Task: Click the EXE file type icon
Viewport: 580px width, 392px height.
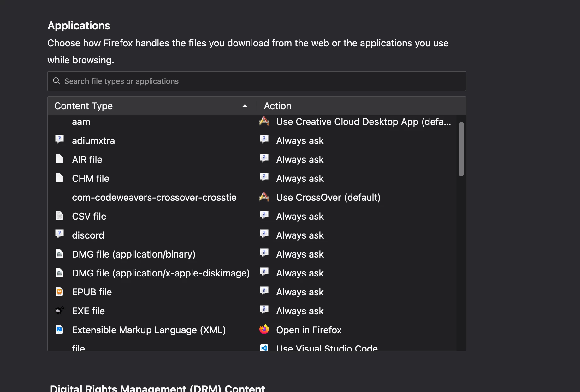Action: (59, 311)
